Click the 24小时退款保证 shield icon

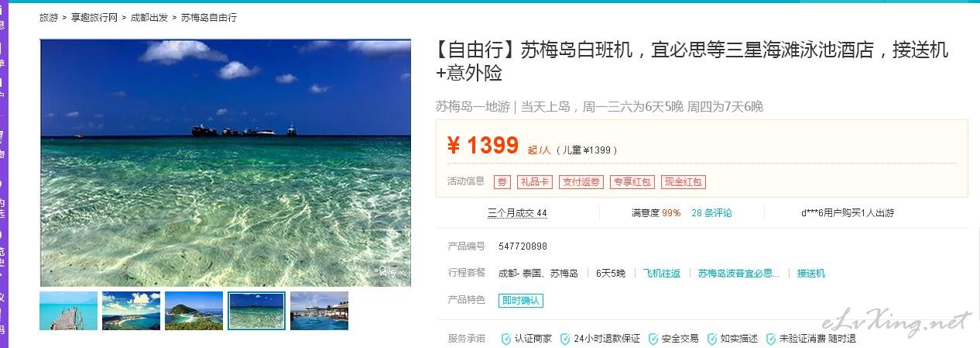point(565,339)
